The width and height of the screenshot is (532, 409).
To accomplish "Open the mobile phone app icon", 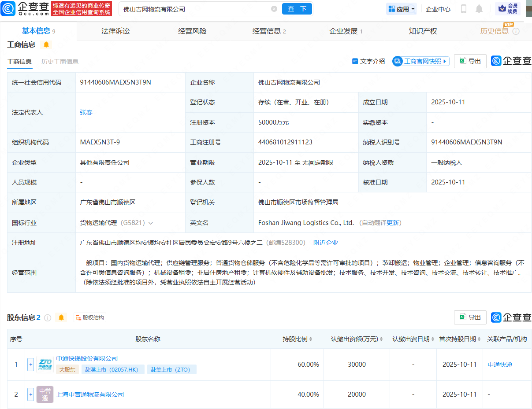I will [464, 9].
